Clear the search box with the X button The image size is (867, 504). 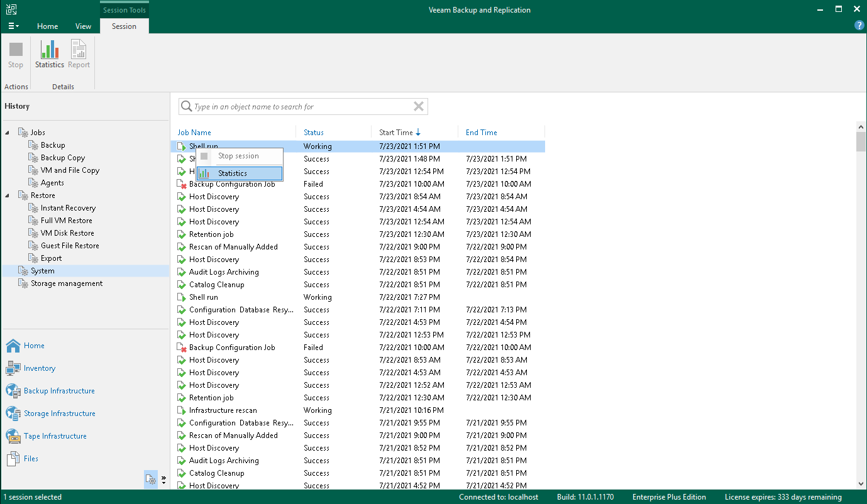(418, 106)
